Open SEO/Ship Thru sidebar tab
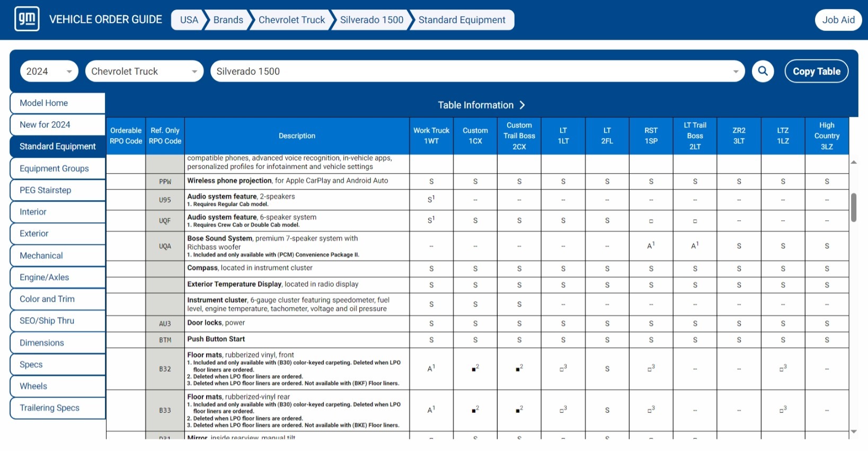 click(58, 321)
